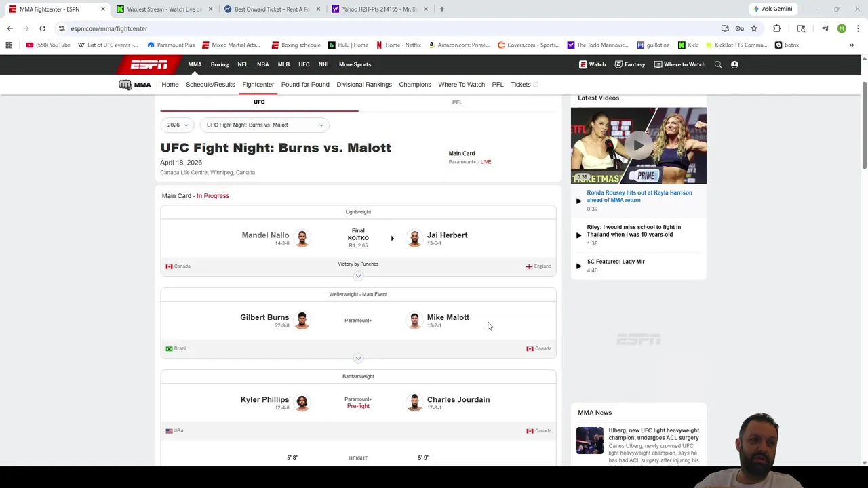The height and width of the screenshot is (488, 868).
Task: Click the Watch button in header
Action: [592, 64]
